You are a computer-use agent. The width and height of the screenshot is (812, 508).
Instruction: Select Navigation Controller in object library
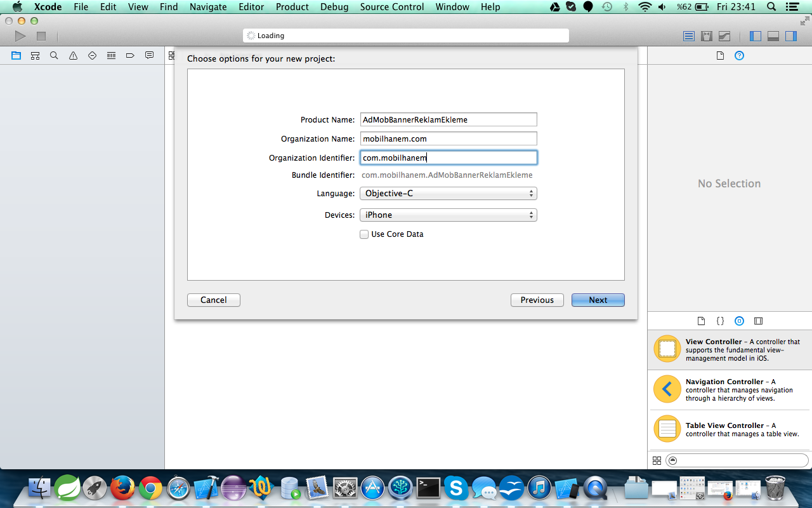click(x=730, y=390)
